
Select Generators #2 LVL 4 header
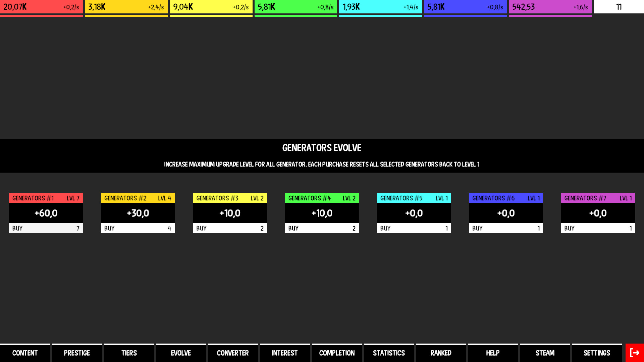pos(138,198)
